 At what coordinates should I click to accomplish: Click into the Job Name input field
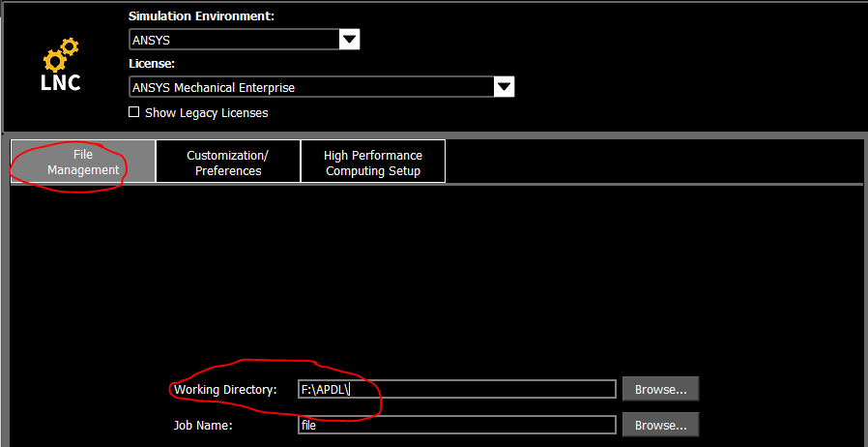click(x=456, y=425)
